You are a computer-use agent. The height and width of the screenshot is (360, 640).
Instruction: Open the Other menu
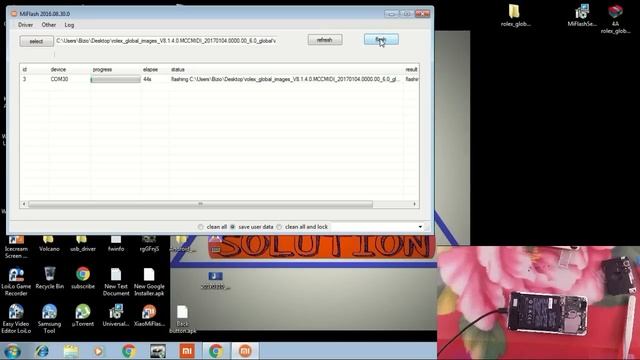click(49, 25)
